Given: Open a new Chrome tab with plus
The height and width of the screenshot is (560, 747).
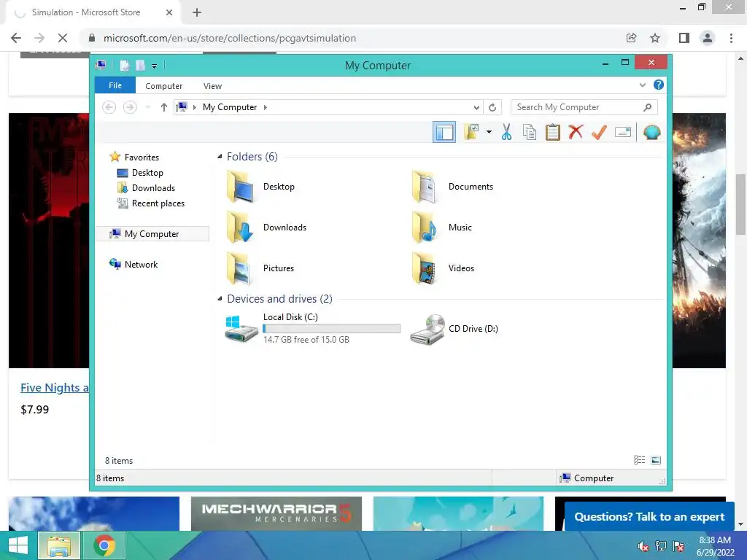Looking at the screenshot, I should tap(197, 13).
